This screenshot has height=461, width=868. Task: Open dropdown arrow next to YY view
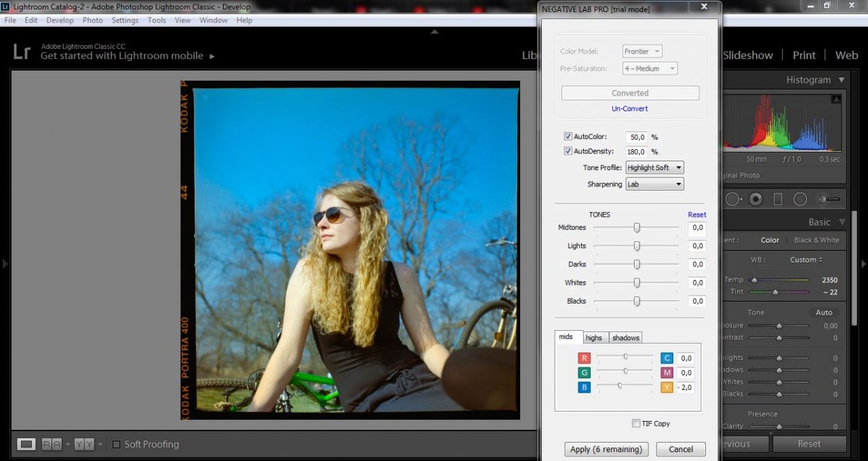coord(100,445)
